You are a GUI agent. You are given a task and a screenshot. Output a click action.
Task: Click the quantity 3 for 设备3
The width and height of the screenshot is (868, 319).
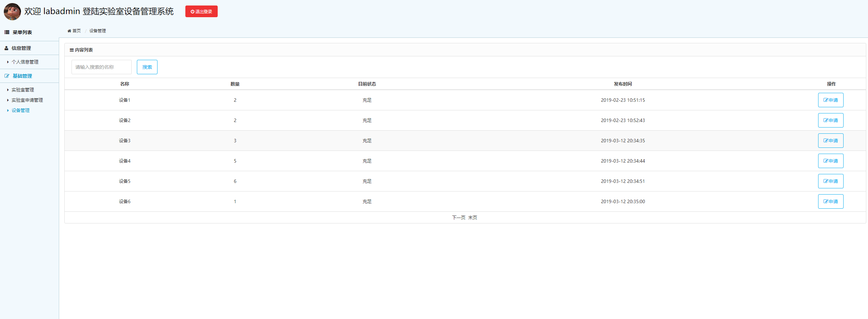point(235,141)
